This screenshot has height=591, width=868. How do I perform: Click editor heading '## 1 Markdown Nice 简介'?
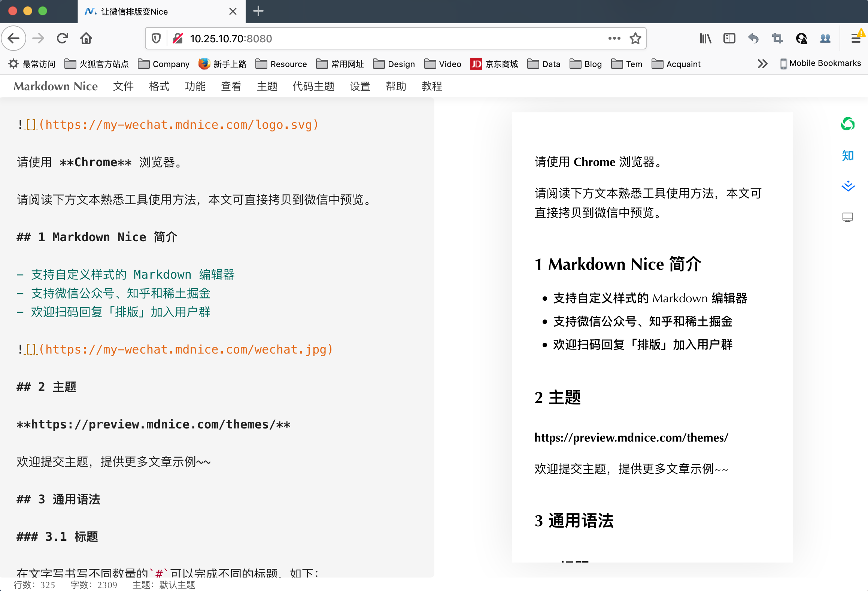tap(97, 237)
